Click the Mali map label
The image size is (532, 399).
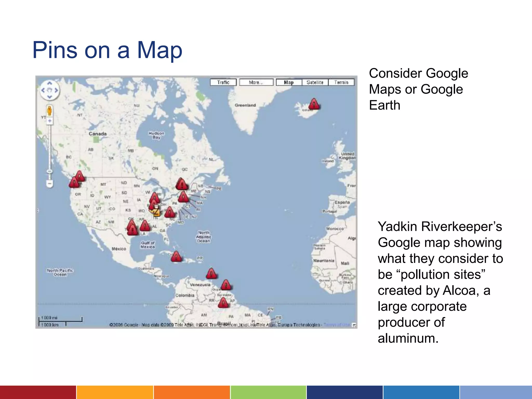tap(345, 263)
